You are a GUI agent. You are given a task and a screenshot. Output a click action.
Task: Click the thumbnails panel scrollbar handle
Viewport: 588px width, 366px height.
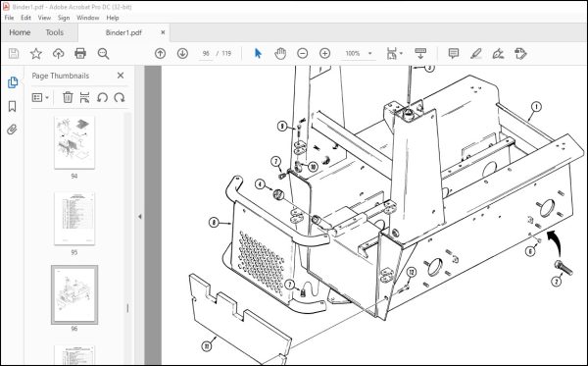[127, 308]
